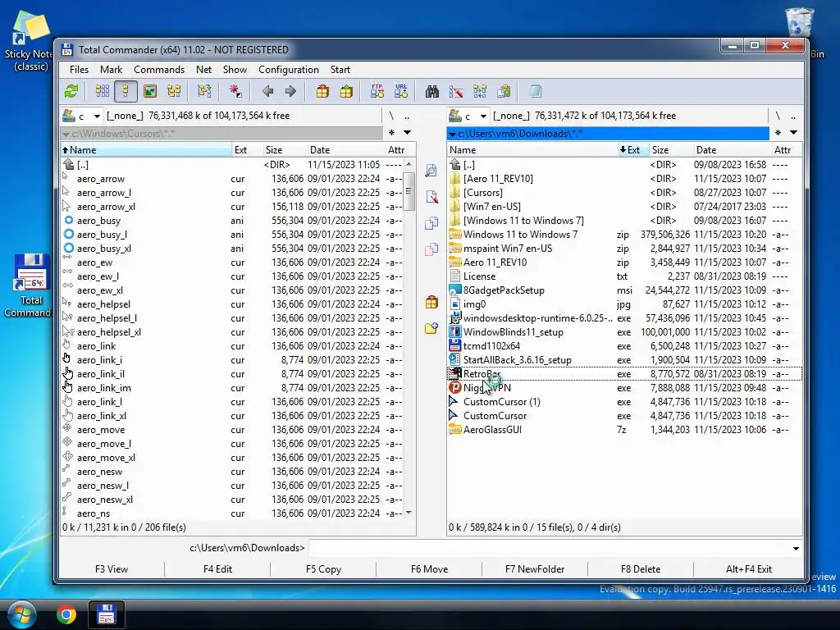Click the F5 Copy button
Image resolution: width=840 pixels, height=630 pixels.
[323, 569]
